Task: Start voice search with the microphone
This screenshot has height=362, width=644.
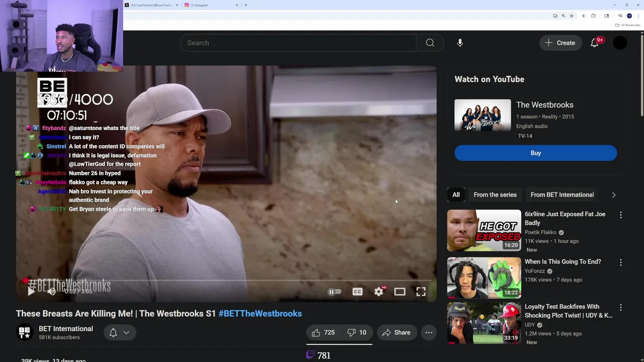Action: pos(460,43)
